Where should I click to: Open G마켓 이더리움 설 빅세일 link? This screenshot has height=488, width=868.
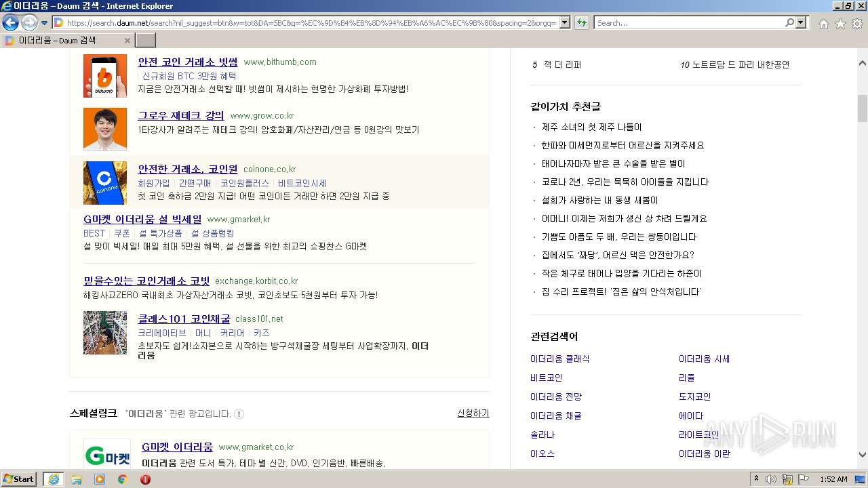point(142,219)
